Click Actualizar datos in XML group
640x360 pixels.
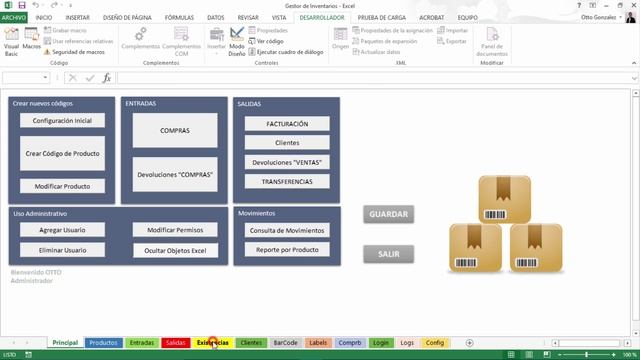(376, 52)
